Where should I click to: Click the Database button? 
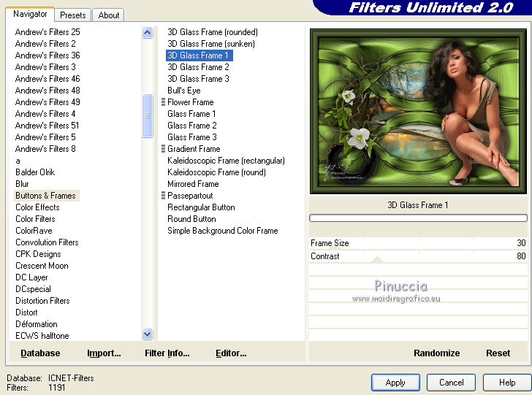[40, 353]
